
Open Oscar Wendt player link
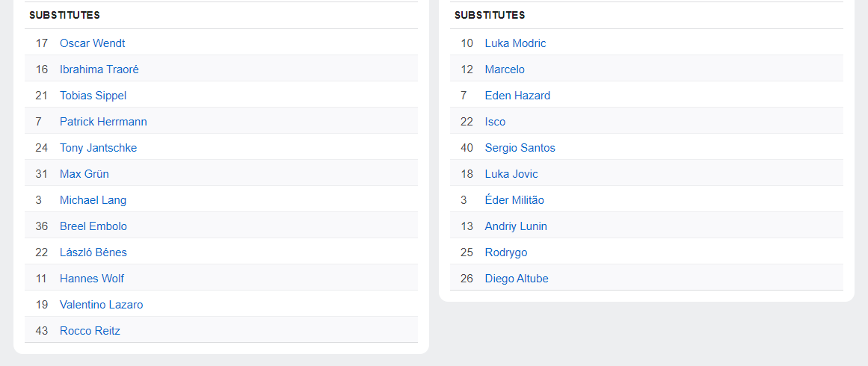92,43
